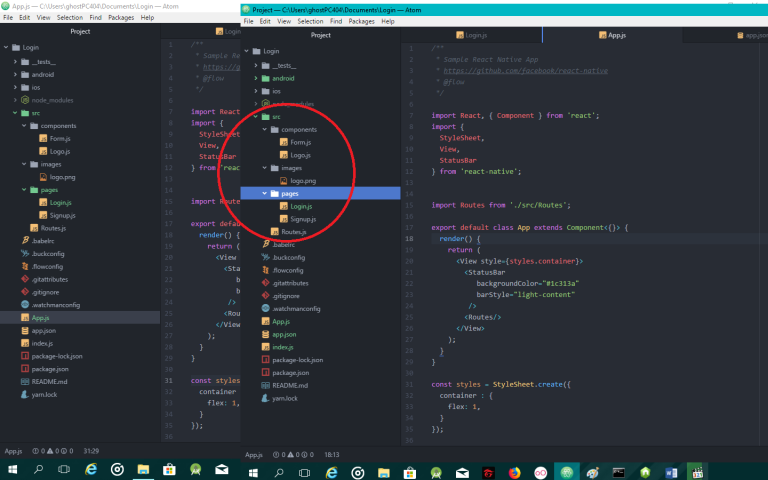Open Routes.js in the left window's tree

click(x=53, y=228)
